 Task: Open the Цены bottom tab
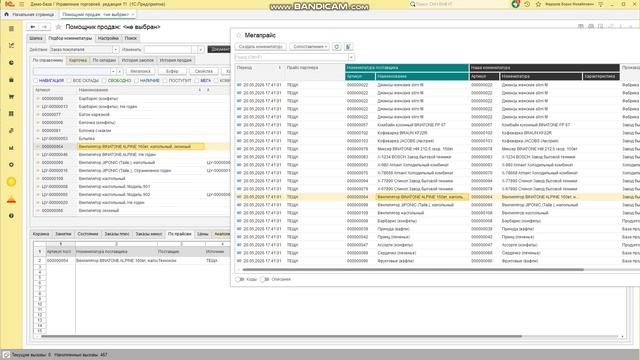point(203,234)
